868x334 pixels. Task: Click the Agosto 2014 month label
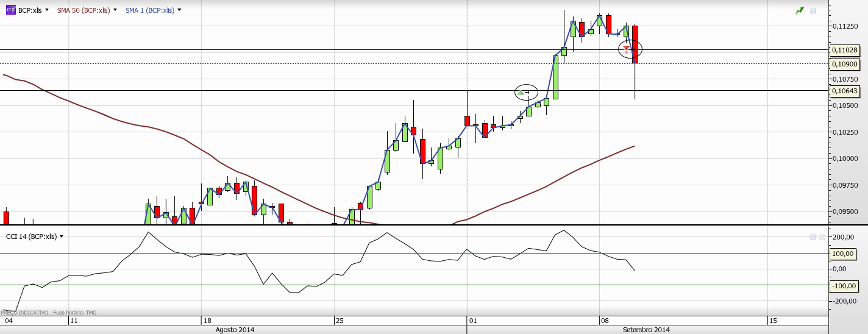coord(235,330)
